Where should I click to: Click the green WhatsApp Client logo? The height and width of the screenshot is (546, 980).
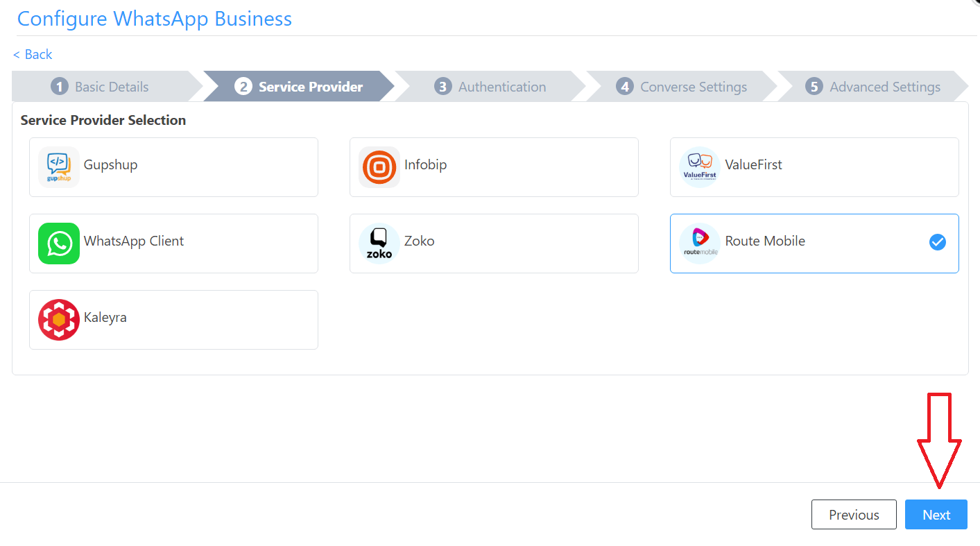[59, 244]
